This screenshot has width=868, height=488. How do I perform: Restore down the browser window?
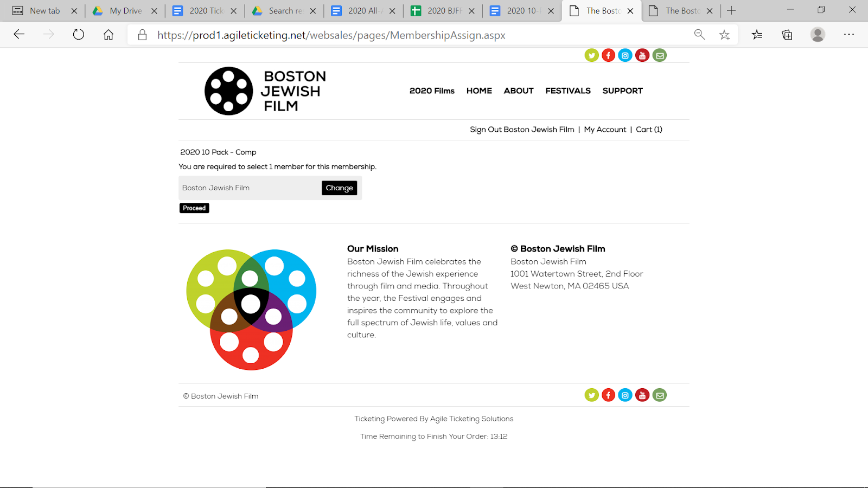pos(821,10)
